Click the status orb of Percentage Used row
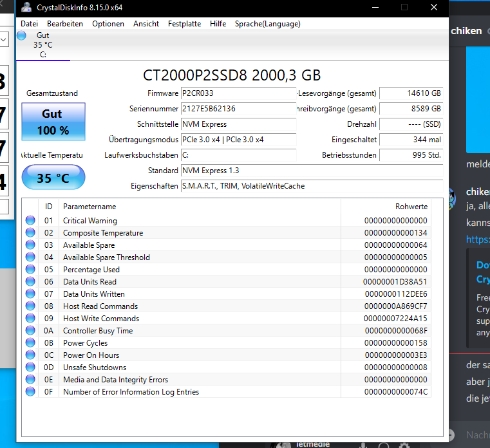490x448 pixels. 30,269
